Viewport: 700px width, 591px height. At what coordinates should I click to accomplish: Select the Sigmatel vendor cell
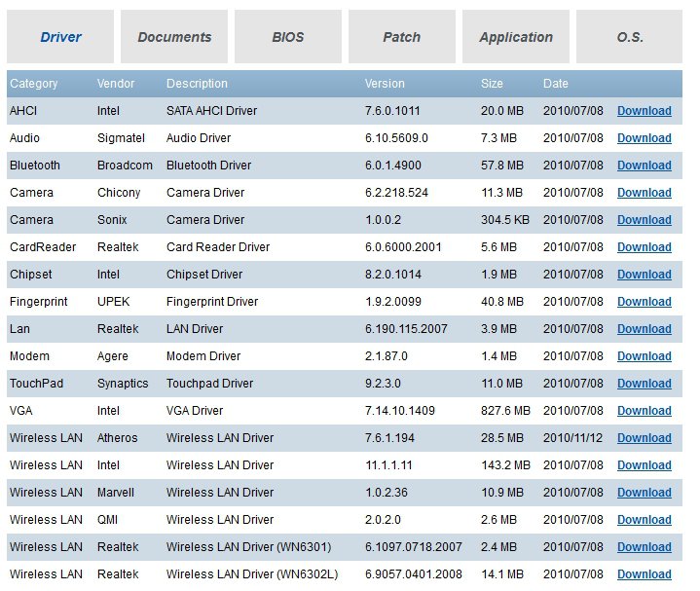point(121,138)
